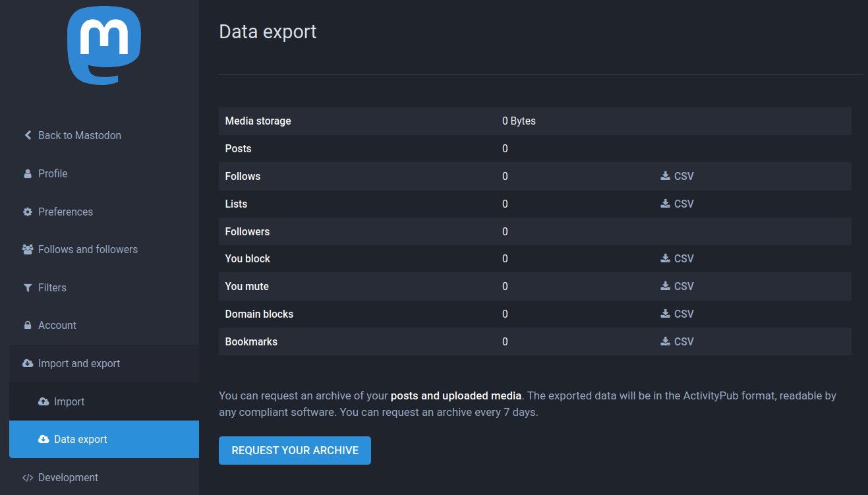Select the Data export menu item
This screenshot has width=868, height=495.
click(80, 439)
